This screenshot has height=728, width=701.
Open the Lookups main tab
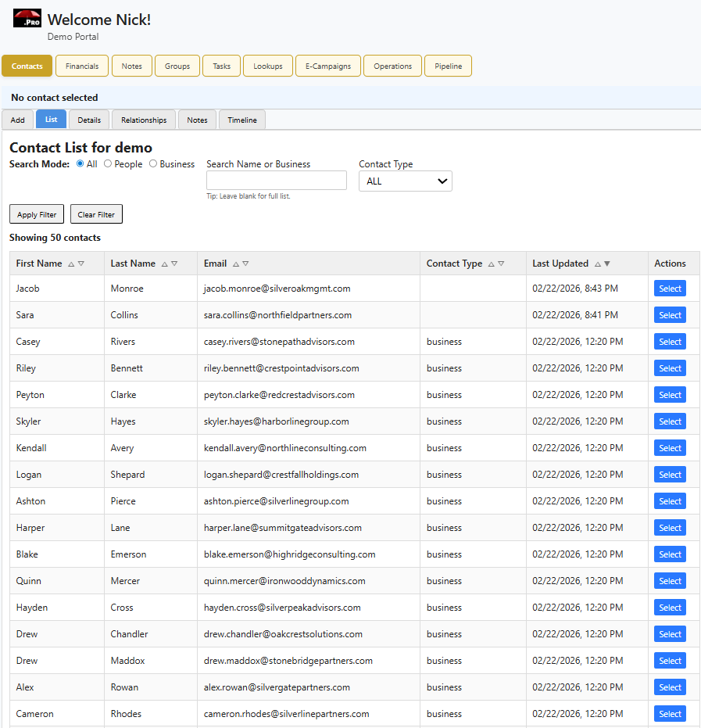pyautogui.click(x=268, y=66)
